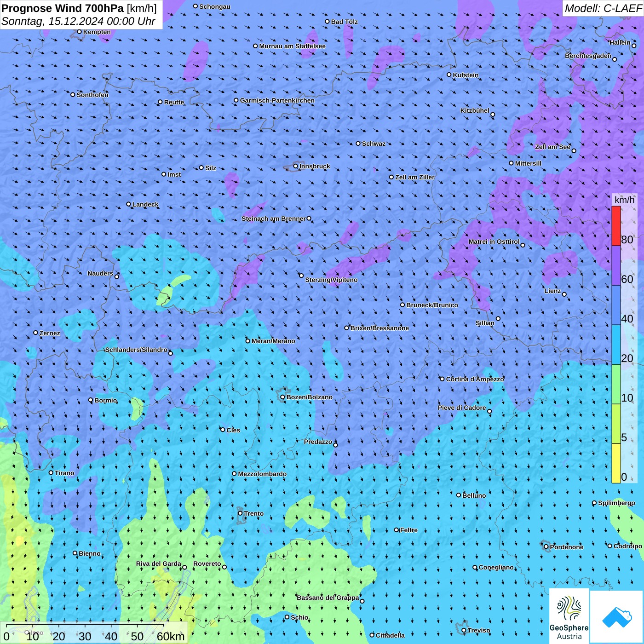Click the Bozen/Bolzano city marker dot
Viewport: 644px width, 644px height.
coord(283,397)
